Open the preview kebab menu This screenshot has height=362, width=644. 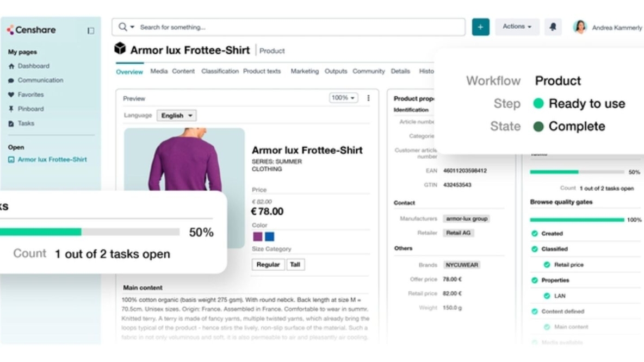click(x=368, y=98)
